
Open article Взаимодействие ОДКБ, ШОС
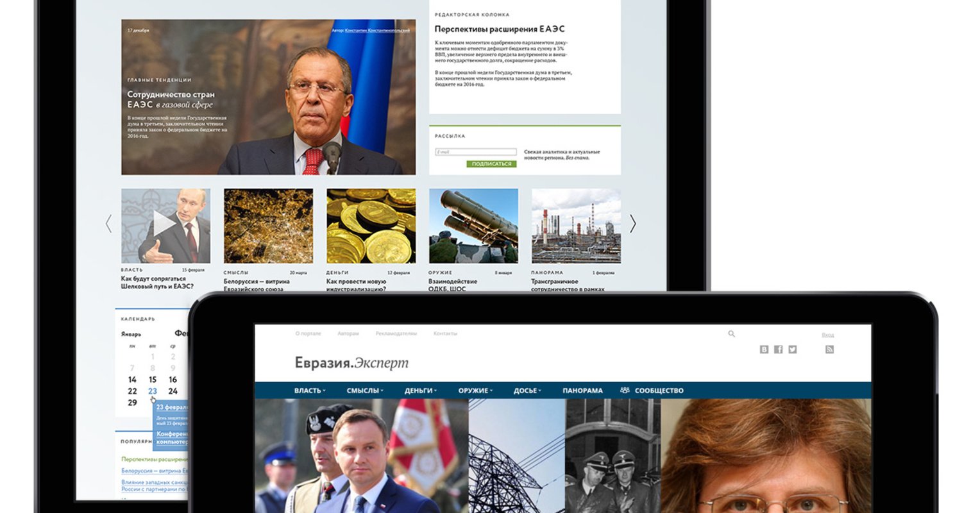click(453, 285)
